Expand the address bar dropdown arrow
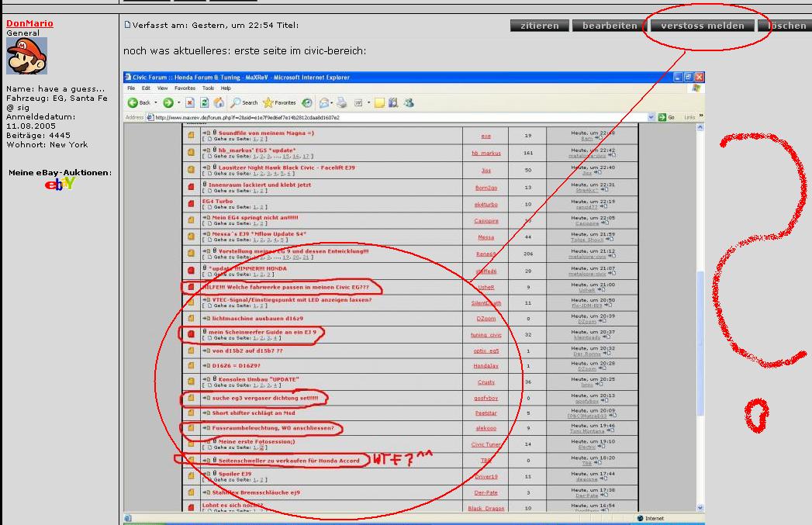The height and width of the screenshot is (525, 812). click(651, 117)
